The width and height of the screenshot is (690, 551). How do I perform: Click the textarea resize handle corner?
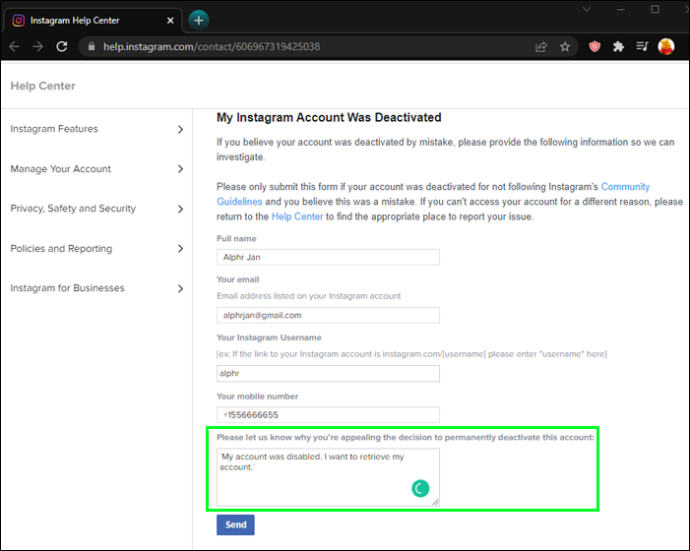click(435, 502)
